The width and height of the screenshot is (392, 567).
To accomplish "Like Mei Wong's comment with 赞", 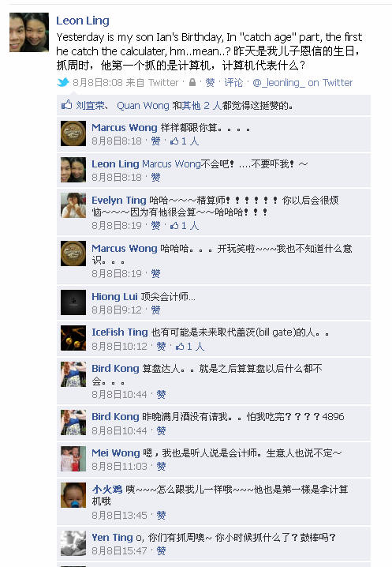I will (161, 467).
